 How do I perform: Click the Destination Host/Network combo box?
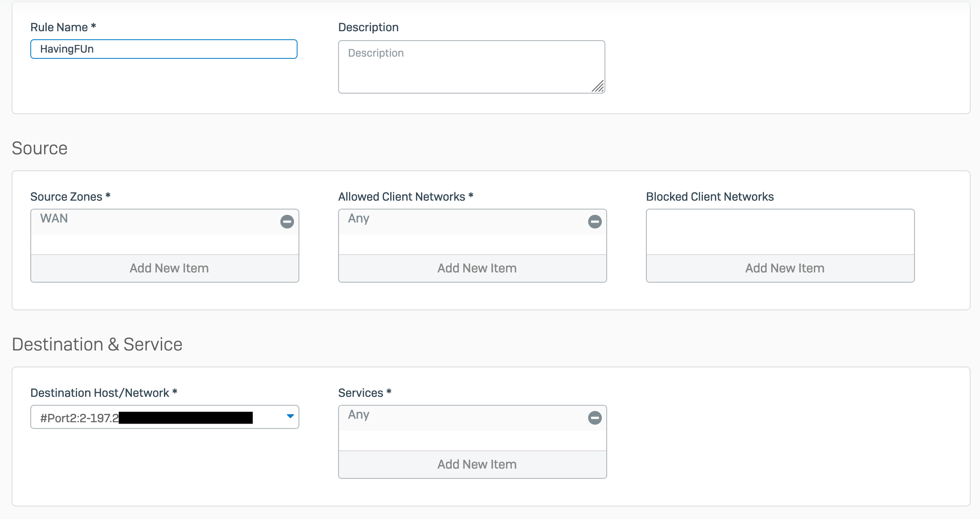point(164,417)
